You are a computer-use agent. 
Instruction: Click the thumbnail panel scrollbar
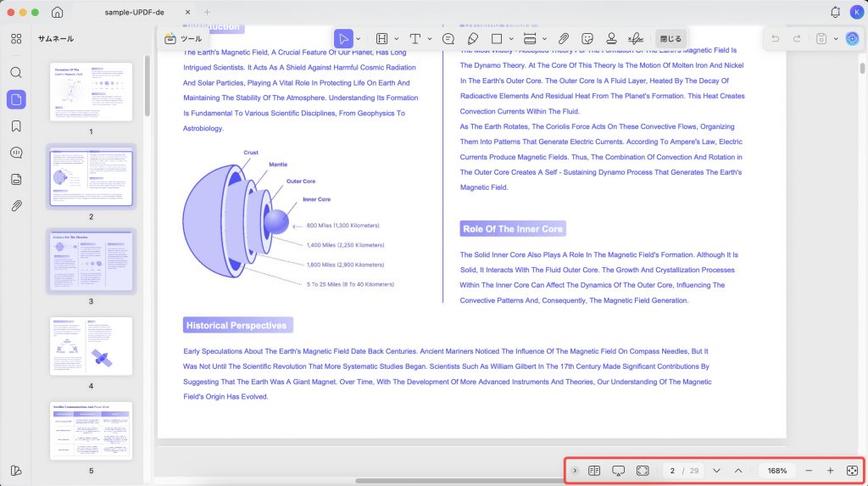click(147, 86)
